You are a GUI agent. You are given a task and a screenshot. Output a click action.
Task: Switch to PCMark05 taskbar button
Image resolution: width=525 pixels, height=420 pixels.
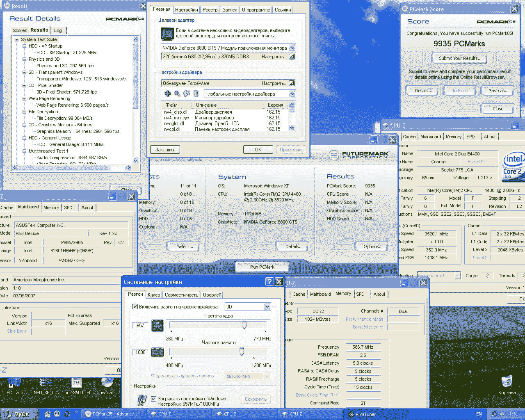(112, 414)
